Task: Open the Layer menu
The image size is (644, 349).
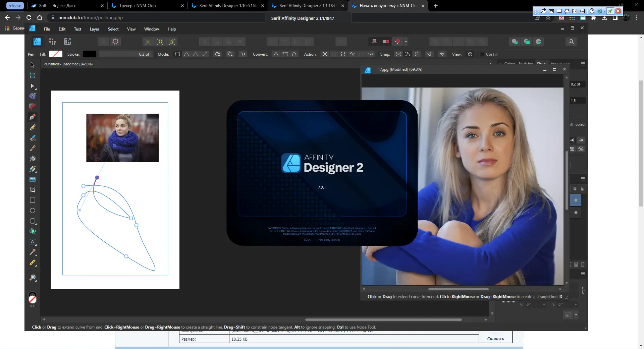Action: click(94, 29)
